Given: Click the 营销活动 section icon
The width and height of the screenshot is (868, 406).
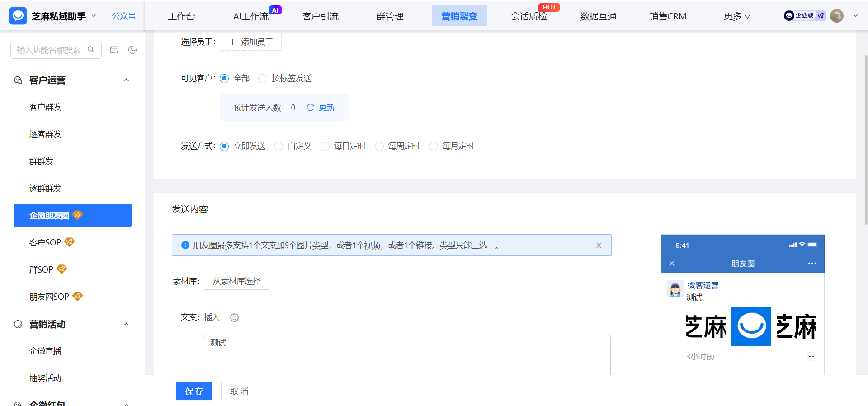Looking at the screenshot, I should (x=18, y=324).
